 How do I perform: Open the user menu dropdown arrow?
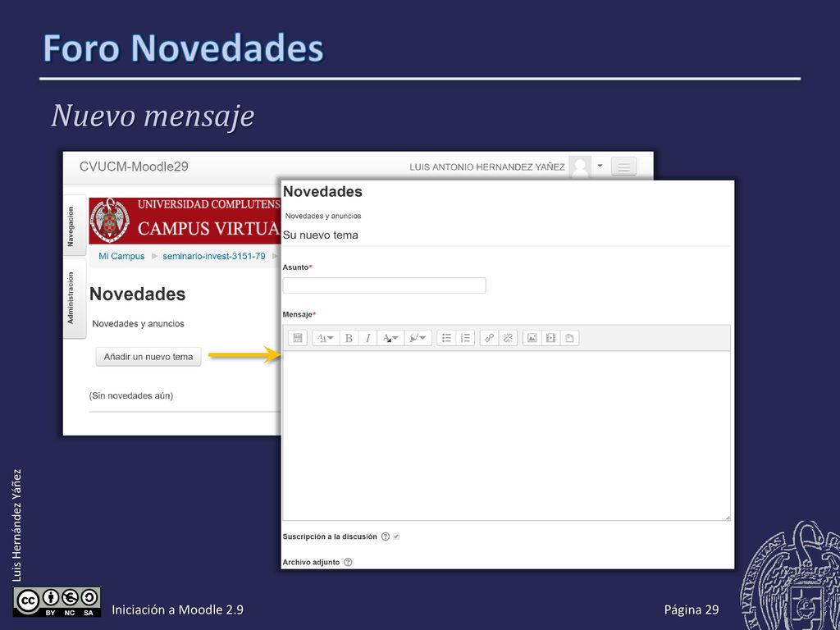(x=600, y=166)
